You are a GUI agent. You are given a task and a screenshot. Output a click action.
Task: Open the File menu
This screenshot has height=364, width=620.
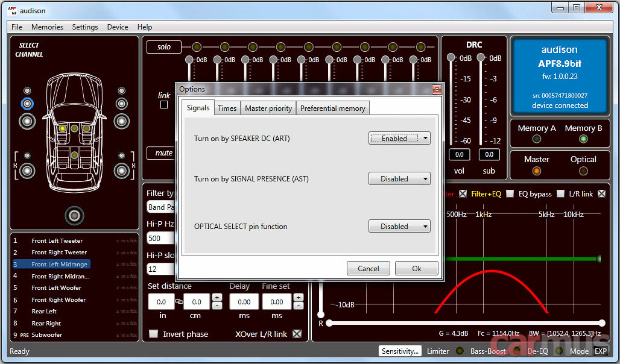click(17, 27)
